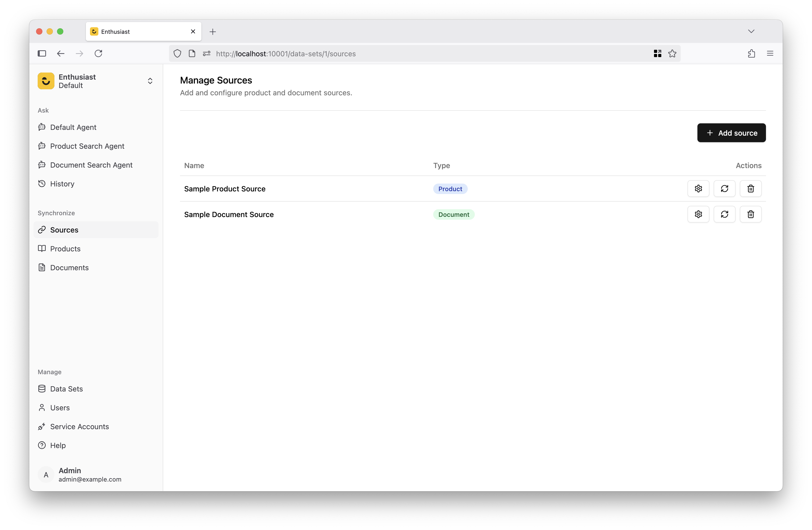Open settings for Sample Product Source
The height and width of the screenshot is (530, 812).
coord(698,189)
